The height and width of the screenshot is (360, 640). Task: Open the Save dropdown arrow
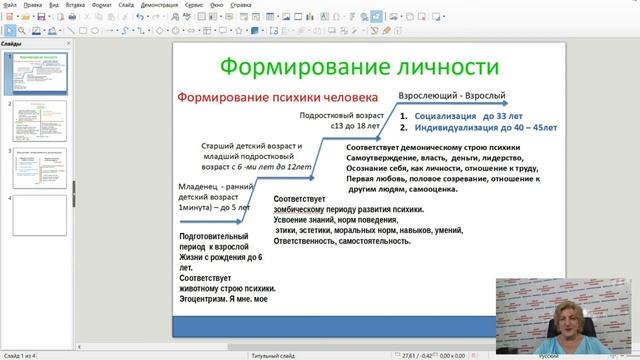tap(49, 17)
